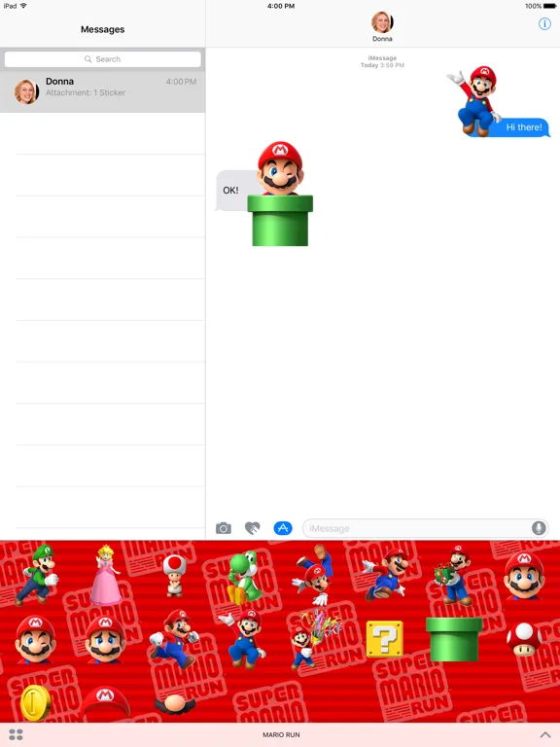Tap the MARIO RUN sticker pack label
This screenshot has width=560, height=747.
coord(281,734)
